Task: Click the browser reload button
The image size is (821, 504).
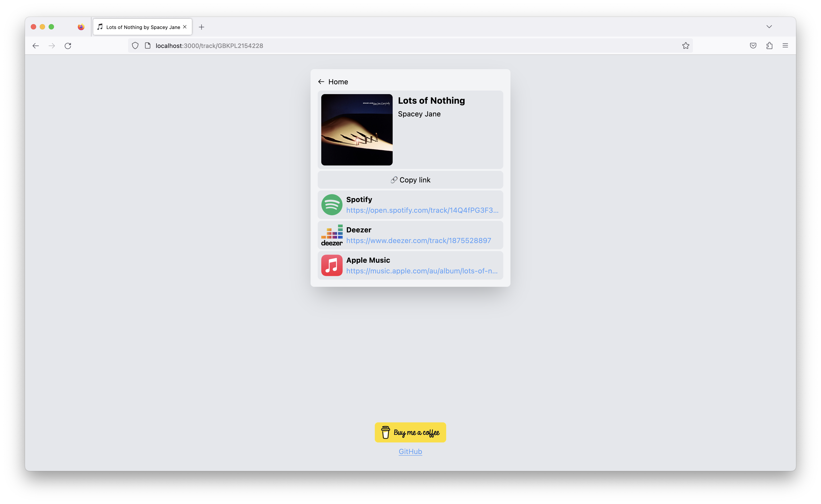Action: (68, 46)
